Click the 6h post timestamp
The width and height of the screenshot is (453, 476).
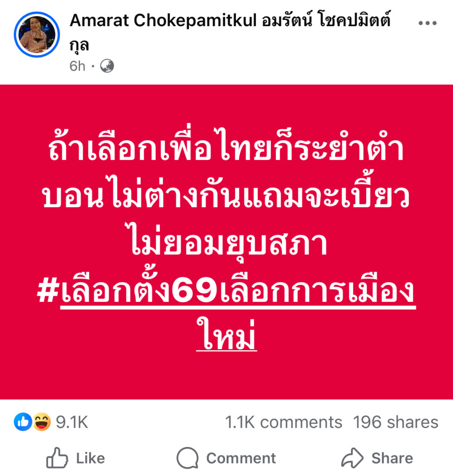78,66
